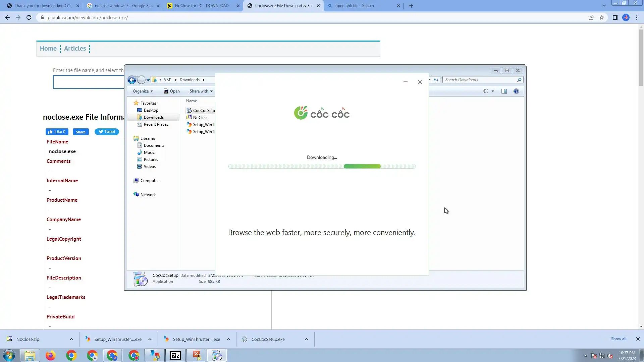Open the Windows Start orb
The height and width of the screenshot is (362, 644).
[x=9, y=355]
